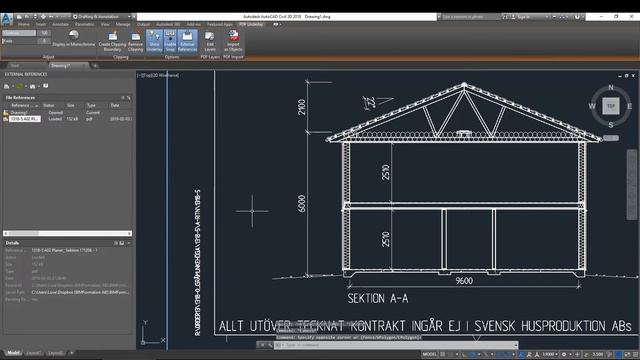Click MODEL space button in status bar
This screenshot has width=640, height=360.
point(429,354)
